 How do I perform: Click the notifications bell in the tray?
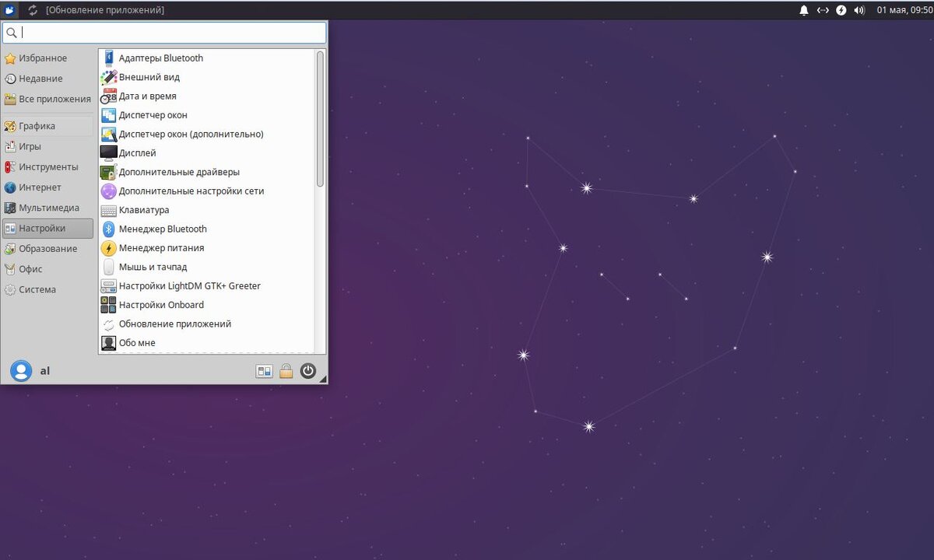(804, 10)
